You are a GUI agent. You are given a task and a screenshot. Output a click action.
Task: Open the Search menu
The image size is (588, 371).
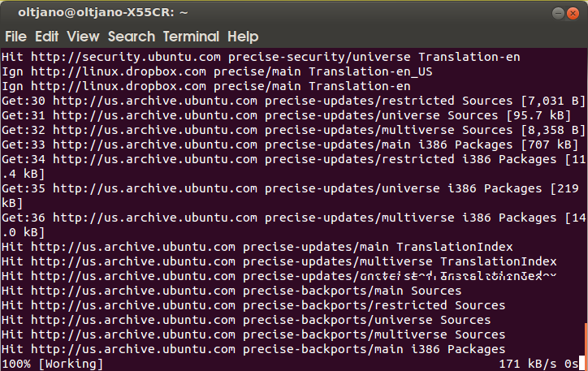coord(131,37)
